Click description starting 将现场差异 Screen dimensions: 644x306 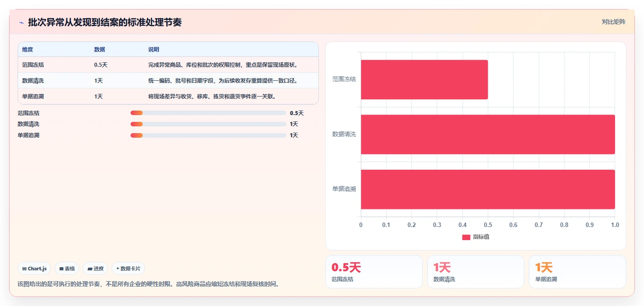tap(212, 97)
